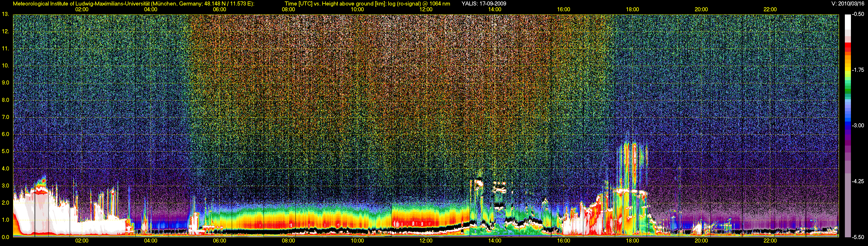The height and width of the screenshot is (246, 868).
Task: Select the 22:00 label on the top time axis
Action: tap(770, 10)
